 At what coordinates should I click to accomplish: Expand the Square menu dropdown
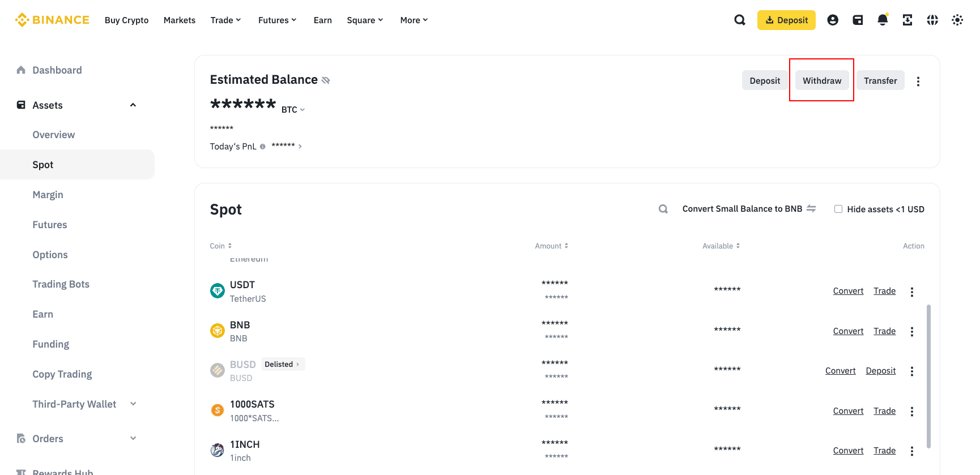point(365,20)
